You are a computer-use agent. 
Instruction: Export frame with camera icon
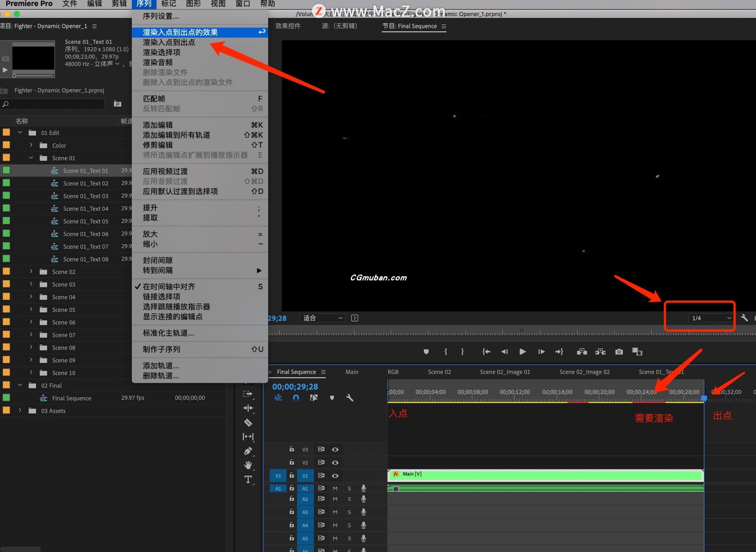[619, 352]
